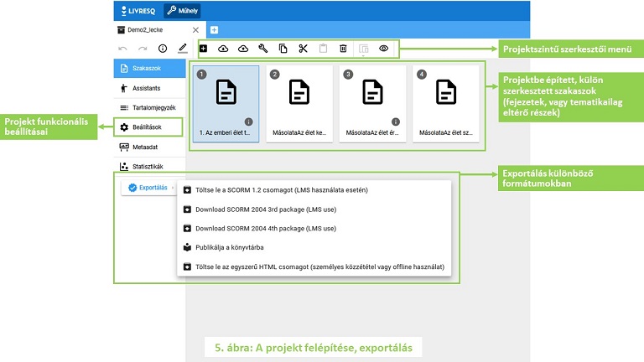The height and width of the screenshot is (362, 644).
Task: Open the wrench tool in toolbar
Action: (262, 49)
